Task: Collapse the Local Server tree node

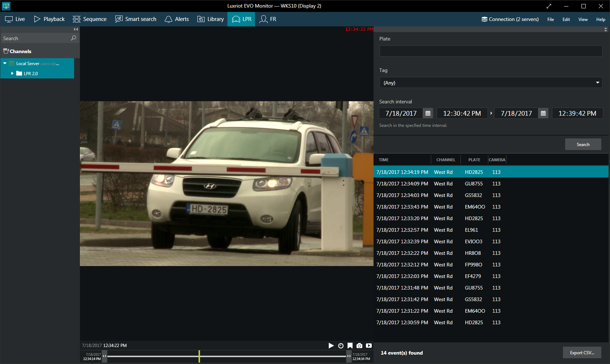Action: click(x=5, y=63)
